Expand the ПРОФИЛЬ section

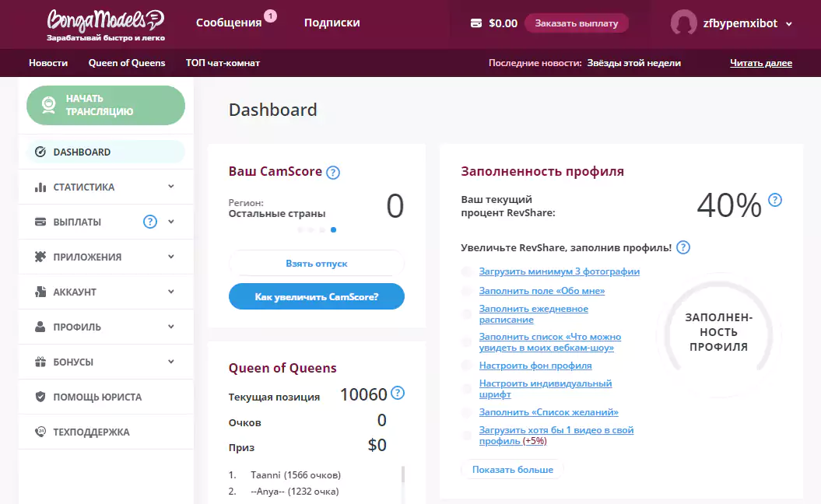171,327
